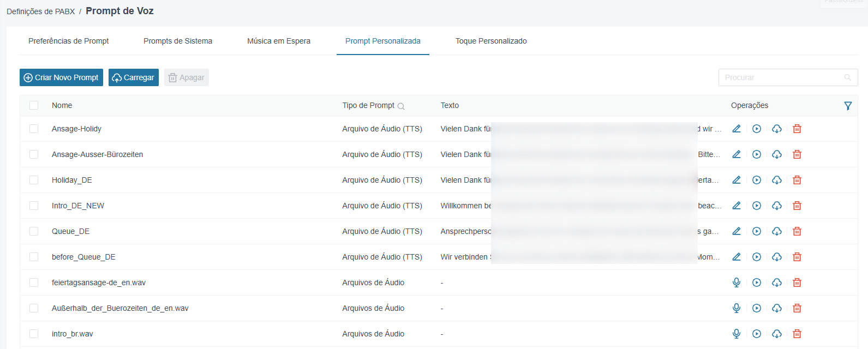Check the Ansage-Ausser-Bürozeiten row checkbox
This screenshot has width=868, height=349.
[x=34, y=154]
